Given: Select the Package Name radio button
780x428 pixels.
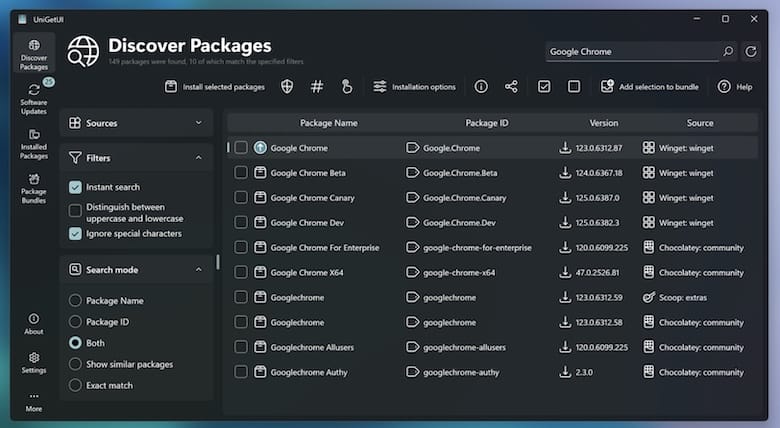Looking at the screenshot, I should [75, 301].
